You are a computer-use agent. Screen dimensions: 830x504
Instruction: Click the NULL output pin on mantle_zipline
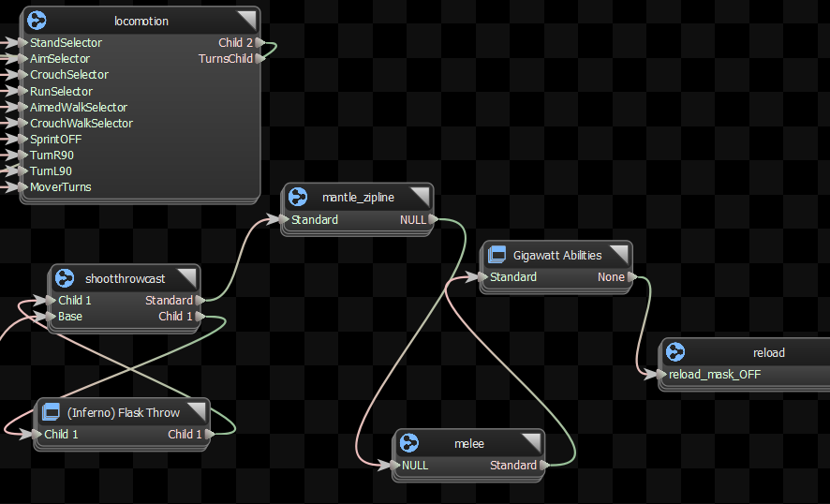[x=434, y=219]
